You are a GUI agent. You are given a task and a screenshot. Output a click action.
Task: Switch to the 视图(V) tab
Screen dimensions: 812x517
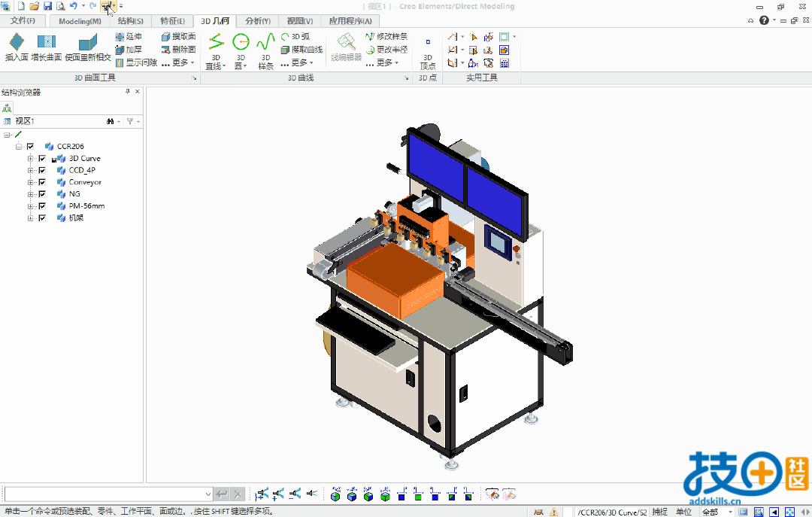point(300,21)
